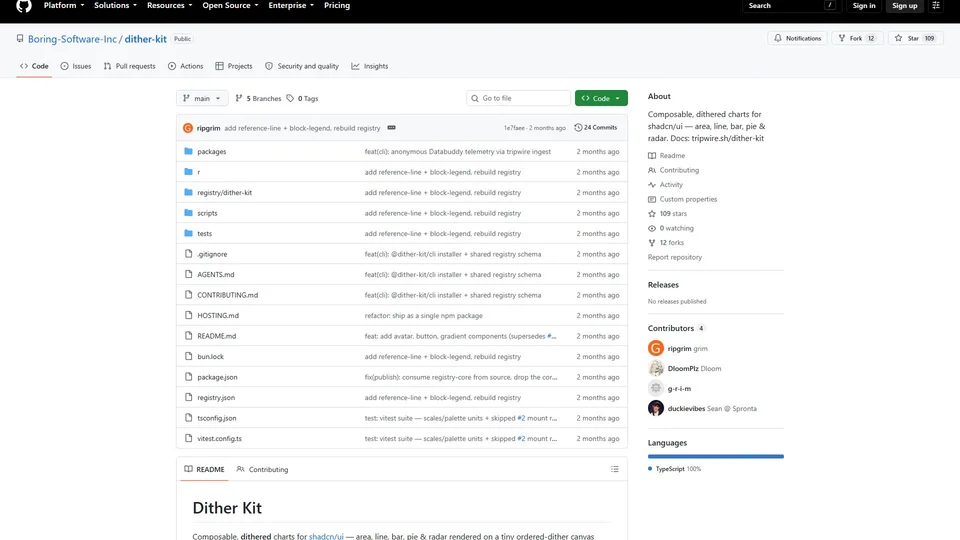
Task: Click the Sign up button
Action: click(904, 6)
